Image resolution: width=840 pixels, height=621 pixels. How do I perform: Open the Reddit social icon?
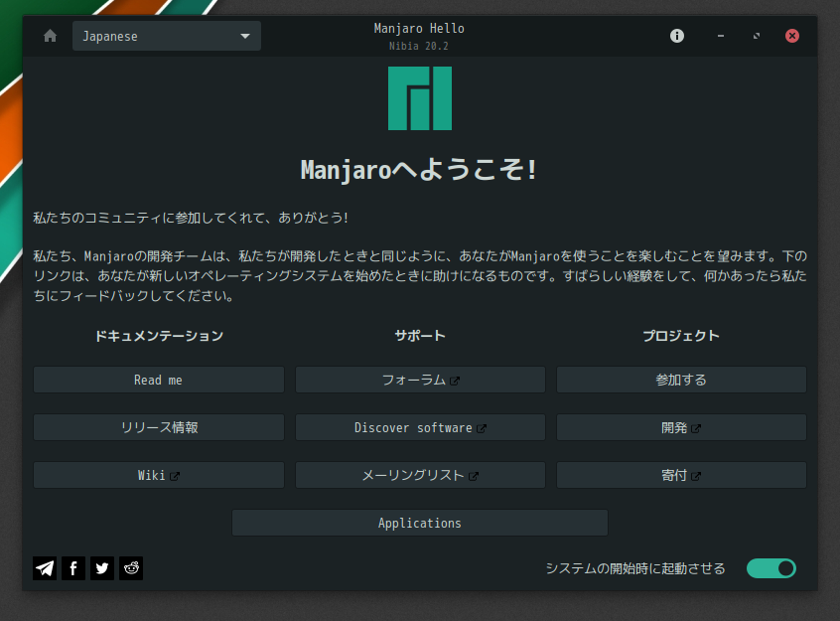tap(131, 568)
